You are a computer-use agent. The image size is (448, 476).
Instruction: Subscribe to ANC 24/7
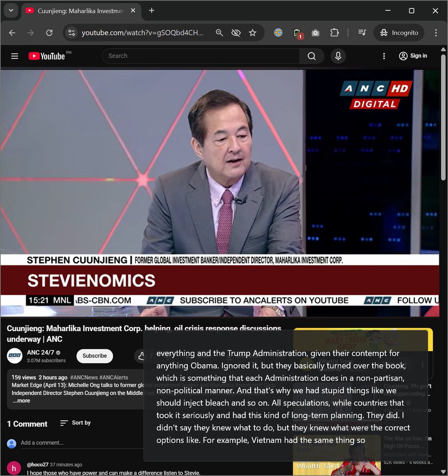tap(95, 356)
